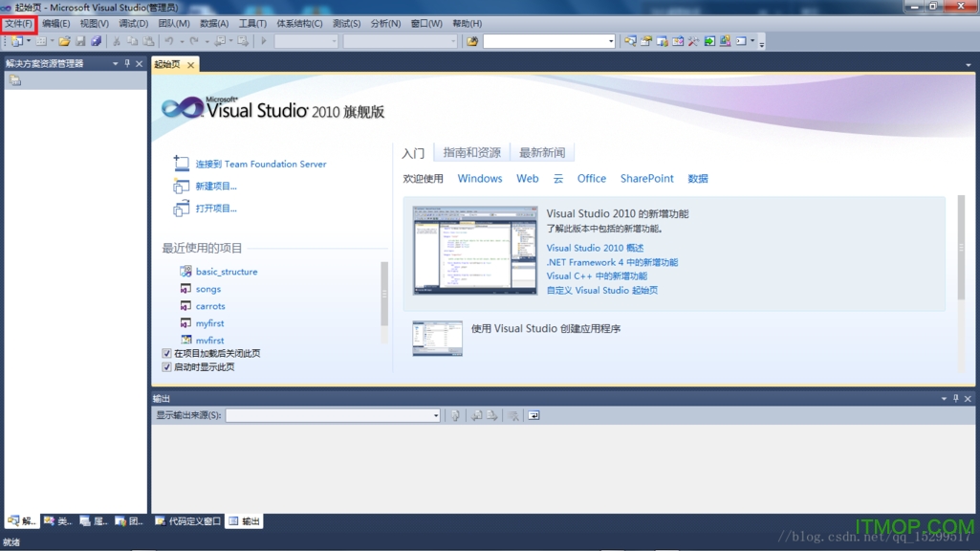Save the current file using the toolbar icon
The height and width of the screenshot is (551, 980).
[81, 40]
